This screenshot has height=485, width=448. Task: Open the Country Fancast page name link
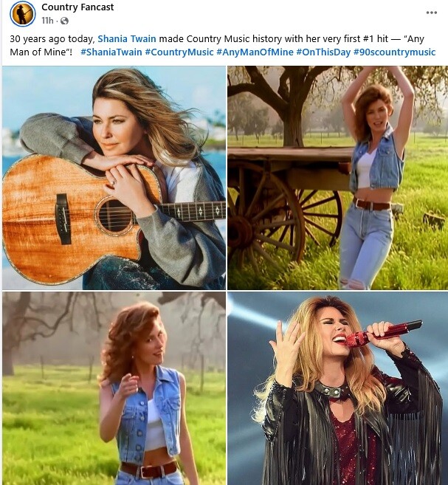77,7
